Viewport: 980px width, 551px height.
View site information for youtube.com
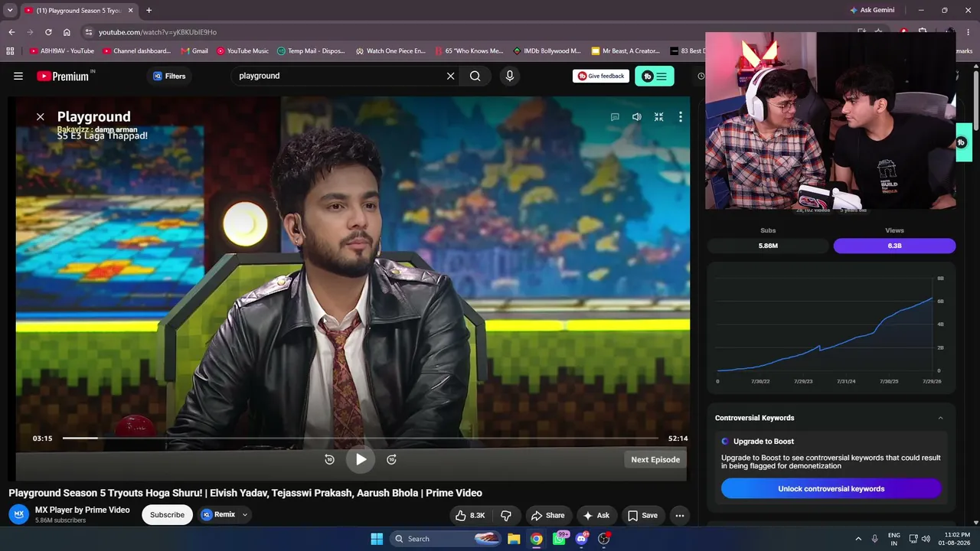tap(89, 32)
